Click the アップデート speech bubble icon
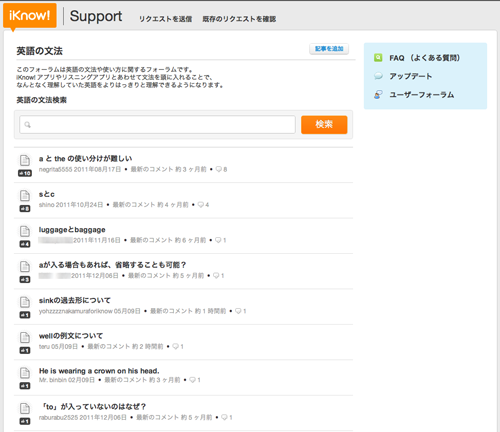Image resolution: width=500 pixels, height=432 pixels. click(378, 76)
